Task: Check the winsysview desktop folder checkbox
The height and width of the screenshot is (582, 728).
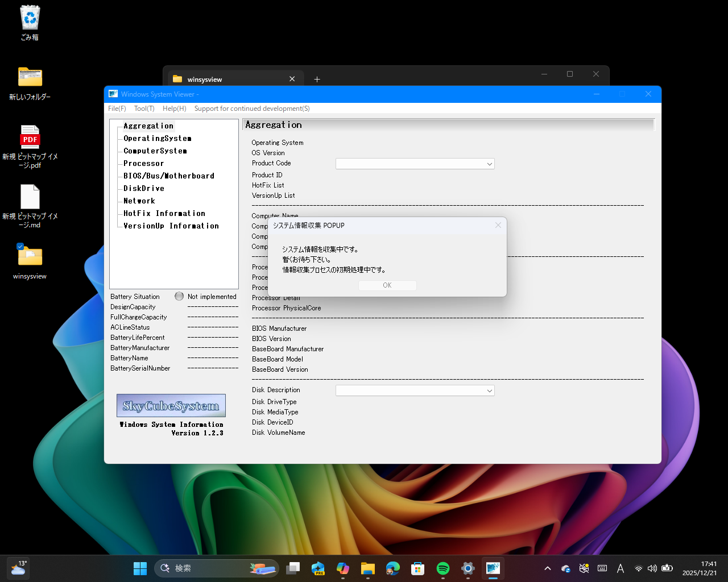Action: coord(20,246)
